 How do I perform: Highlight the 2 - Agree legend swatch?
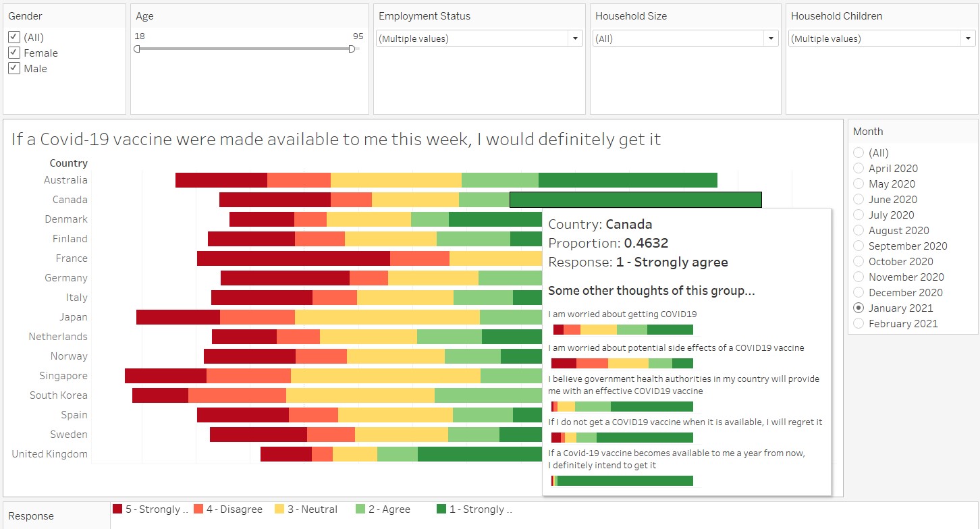360,509
